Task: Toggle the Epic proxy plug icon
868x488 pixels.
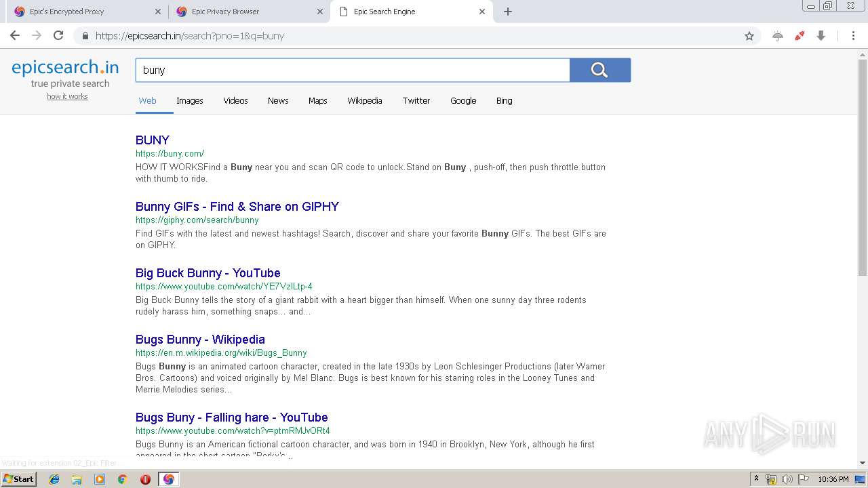Action: 800,36
